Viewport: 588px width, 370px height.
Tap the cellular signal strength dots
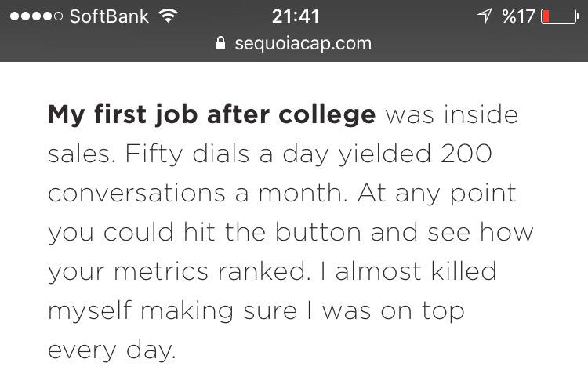33,16
